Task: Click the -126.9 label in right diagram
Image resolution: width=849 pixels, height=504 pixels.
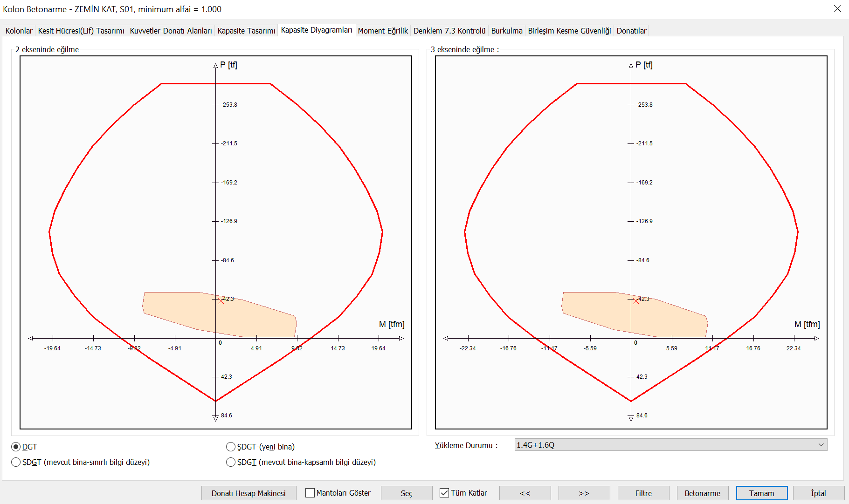Action: 644,221
